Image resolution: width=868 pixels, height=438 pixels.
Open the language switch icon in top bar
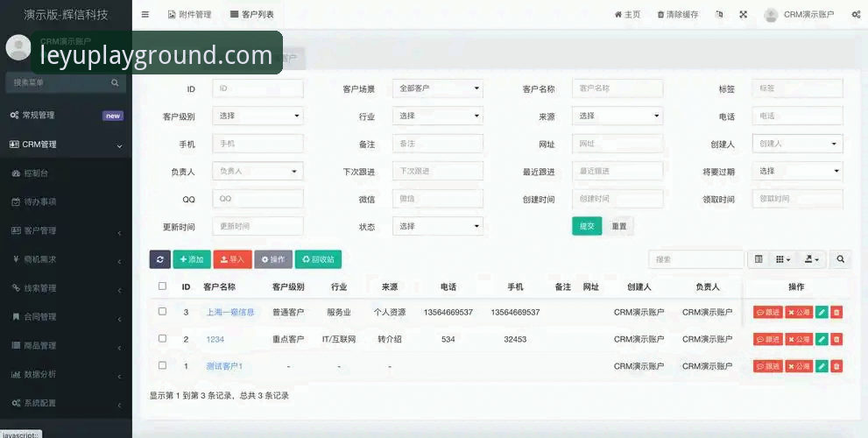719,14
